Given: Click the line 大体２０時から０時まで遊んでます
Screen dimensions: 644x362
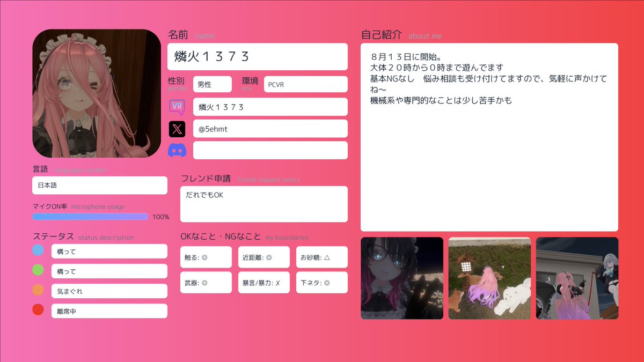Looking at the screenshot, I should click(437, 68).
